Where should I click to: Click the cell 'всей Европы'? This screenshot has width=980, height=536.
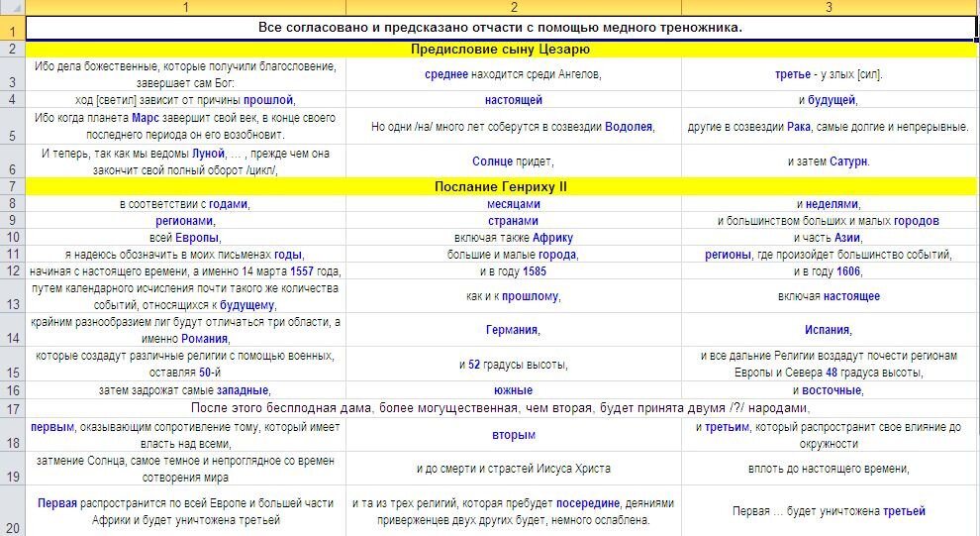click(186, 238)
